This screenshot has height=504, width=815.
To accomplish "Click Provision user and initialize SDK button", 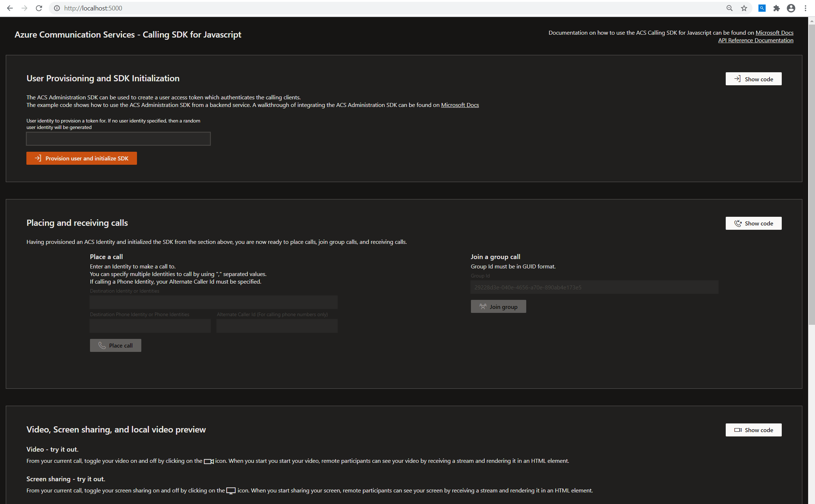I will 82,158.
